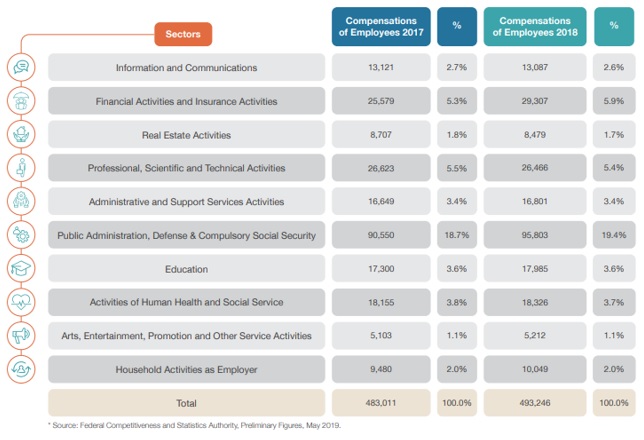This screenshot has width=644, height=440.
Task: Click the house-in-hands Real Estate icon
Action: pos(21,134)
